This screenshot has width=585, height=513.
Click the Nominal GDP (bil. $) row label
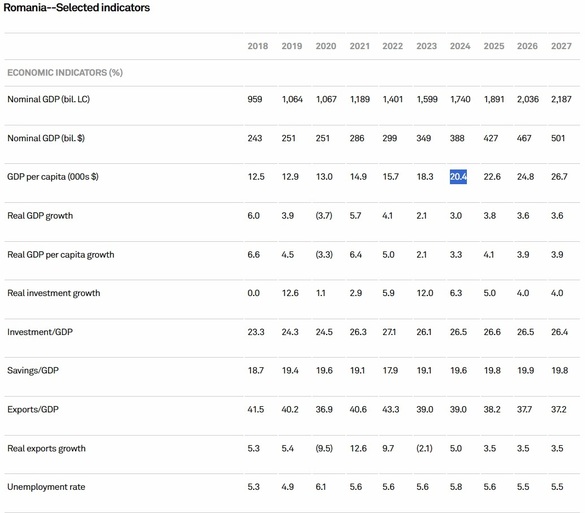click(x=46, y=138)
